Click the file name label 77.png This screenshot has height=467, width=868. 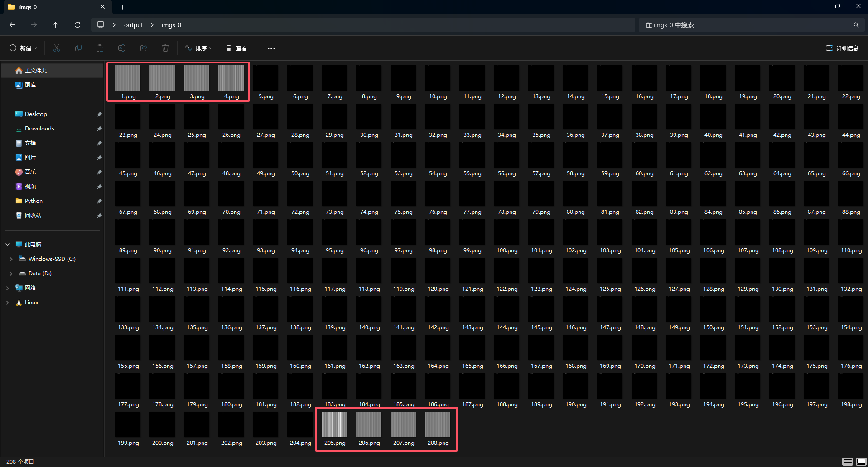point(472,212)
